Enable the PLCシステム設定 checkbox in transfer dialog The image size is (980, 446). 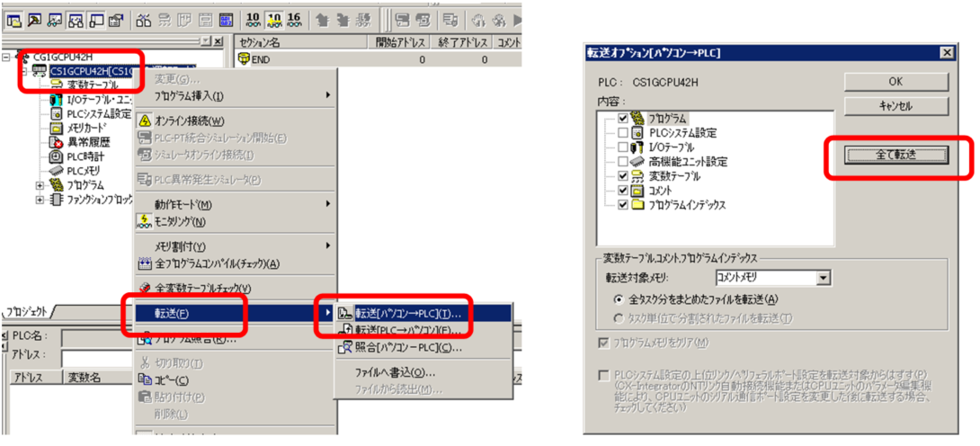623,132
